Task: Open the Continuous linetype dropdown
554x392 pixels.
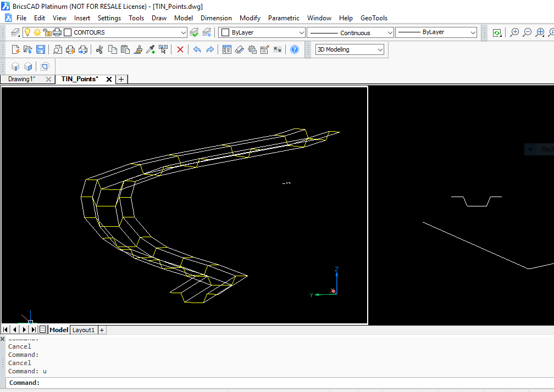Action: click(x=390, y=32)
